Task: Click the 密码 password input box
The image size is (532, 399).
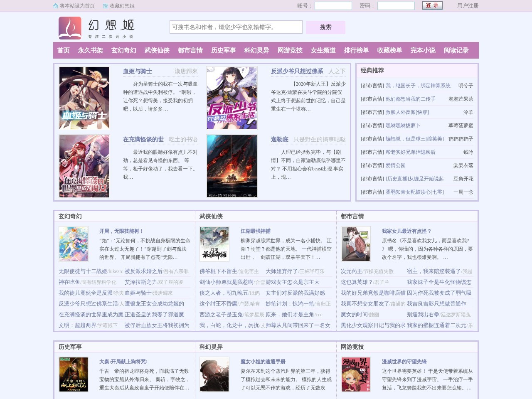Action: point(396,6)
